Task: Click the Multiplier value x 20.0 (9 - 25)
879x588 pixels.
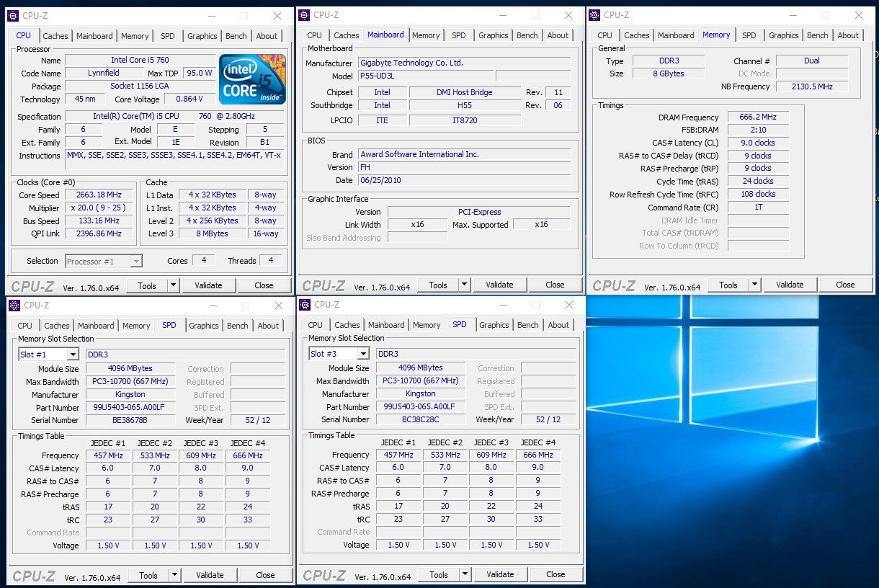Action: [x=99, y=208]
